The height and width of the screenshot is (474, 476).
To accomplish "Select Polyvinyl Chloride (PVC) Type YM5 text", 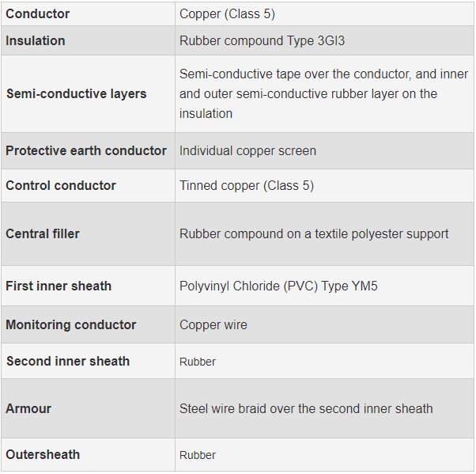I will [278, 286].
